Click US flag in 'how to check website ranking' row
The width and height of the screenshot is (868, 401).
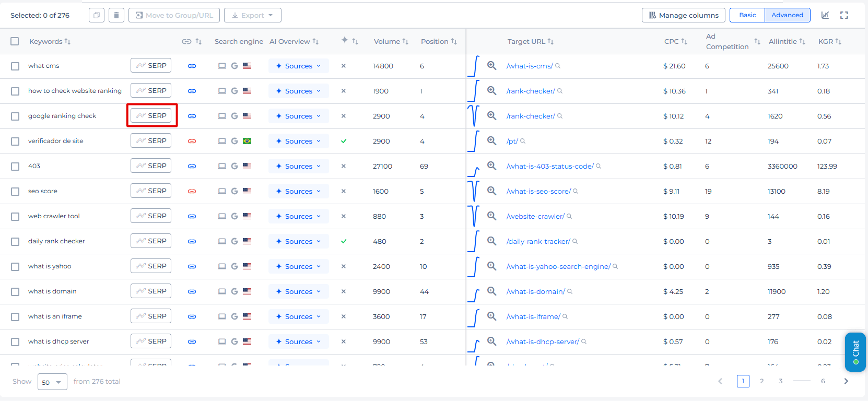(x=247, y=91)
